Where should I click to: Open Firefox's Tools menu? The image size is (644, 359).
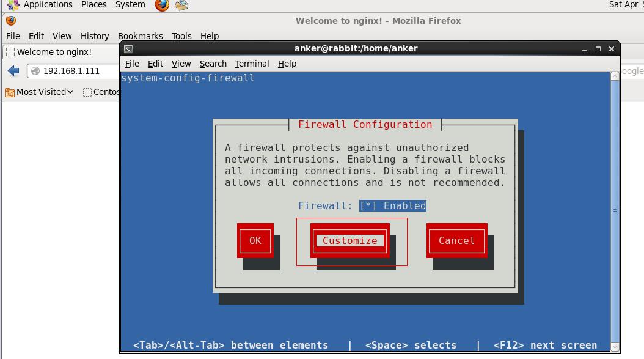(181, 36)
